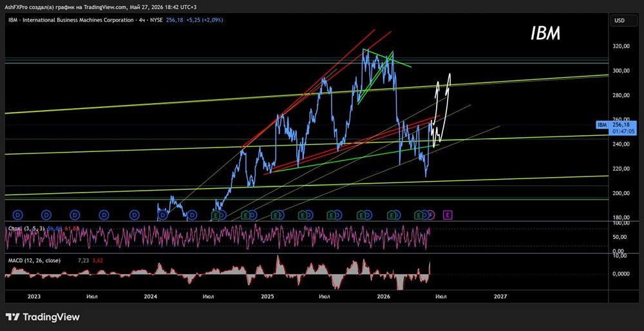Click the 2027 time axis label
This screenshot has height=331, width=644.
[x=500, y=296]
